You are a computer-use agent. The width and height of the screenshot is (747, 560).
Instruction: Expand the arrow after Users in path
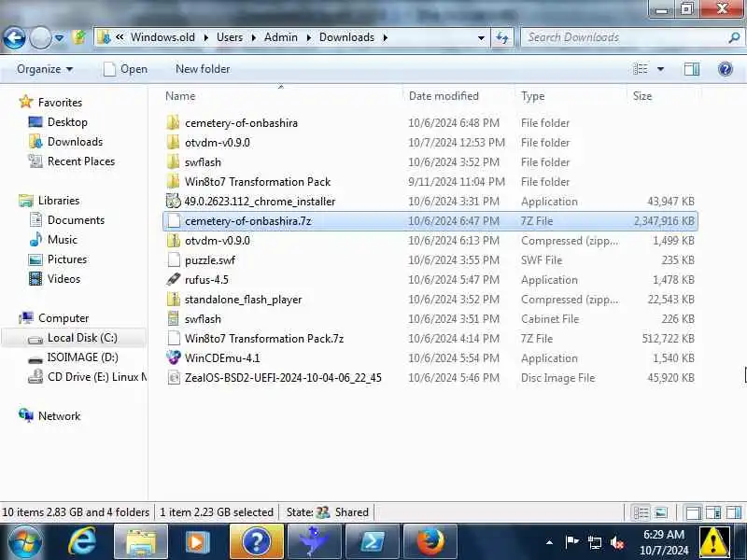click(253, 37)
